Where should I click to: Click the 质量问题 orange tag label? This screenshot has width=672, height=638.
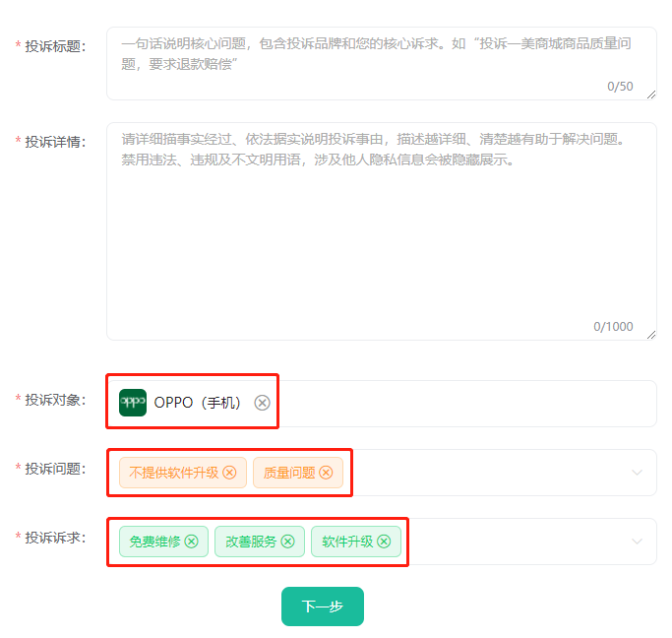point(289,473)
